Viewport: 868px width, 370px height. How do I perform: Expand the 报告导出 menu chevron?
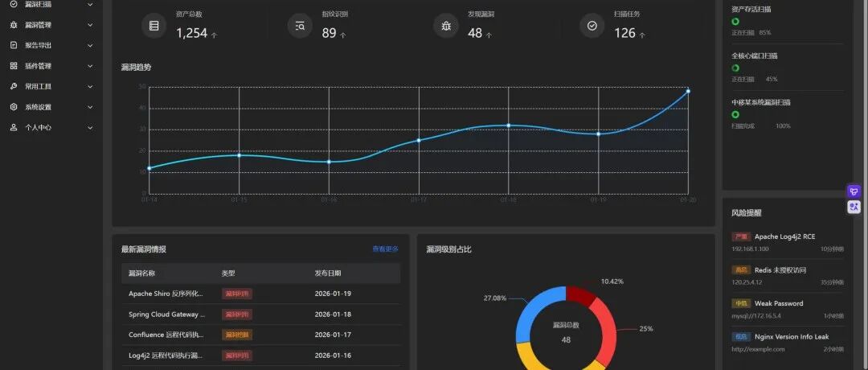pos(90,45)
